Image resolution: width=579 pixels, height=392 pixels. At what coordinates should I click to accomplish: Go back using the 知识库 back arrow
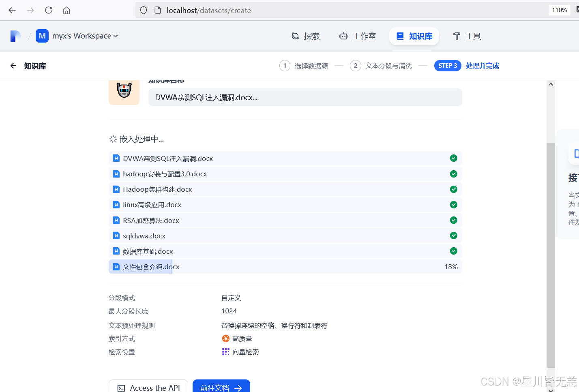coord(13,66)
